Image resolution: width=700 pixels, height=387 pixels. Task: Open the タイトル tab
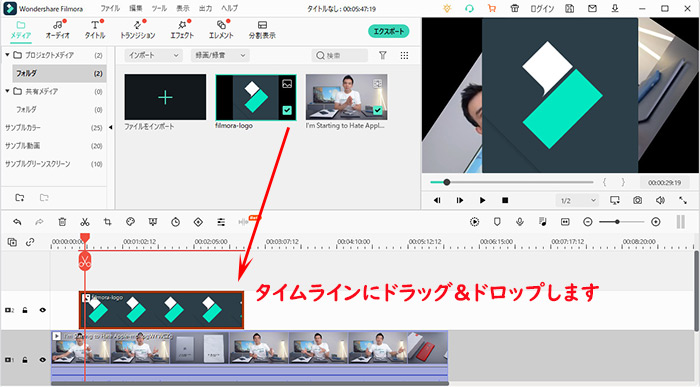95,30
